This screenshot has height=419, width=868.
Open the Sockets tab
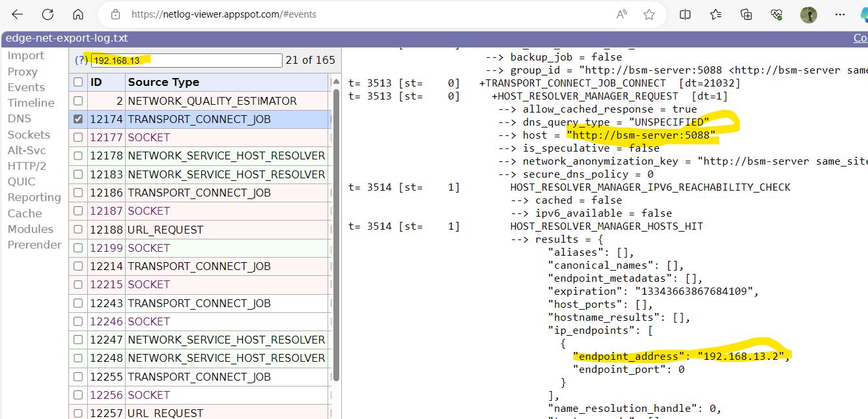coord(29,135)
